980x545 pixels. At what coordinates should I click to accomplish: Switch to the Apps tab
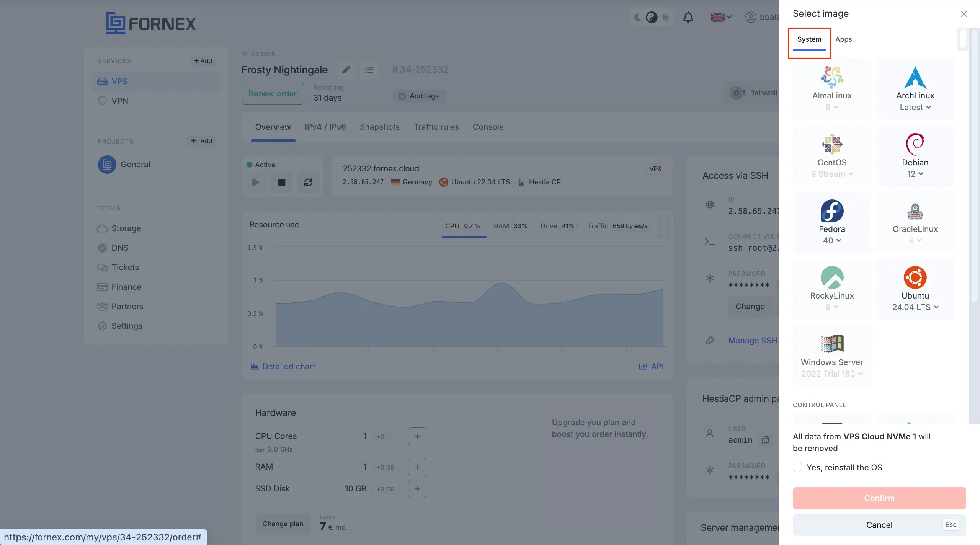tap(843, 39)
